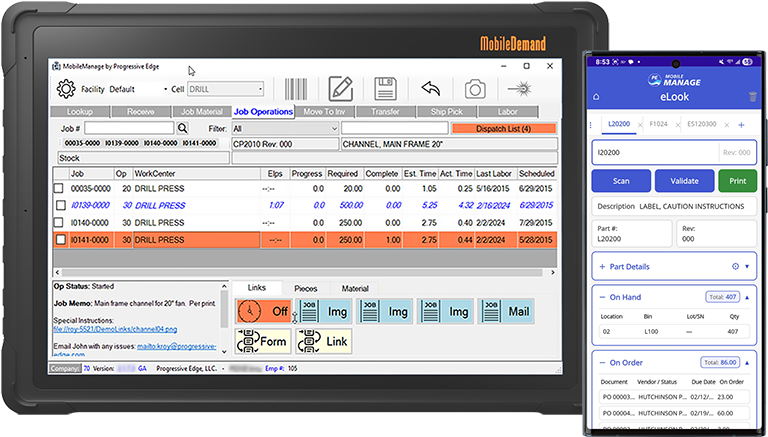Tap the vertical dots menu left of tabs
The width and height of the screenshot is (768, 437).
[x=592, y=125]
